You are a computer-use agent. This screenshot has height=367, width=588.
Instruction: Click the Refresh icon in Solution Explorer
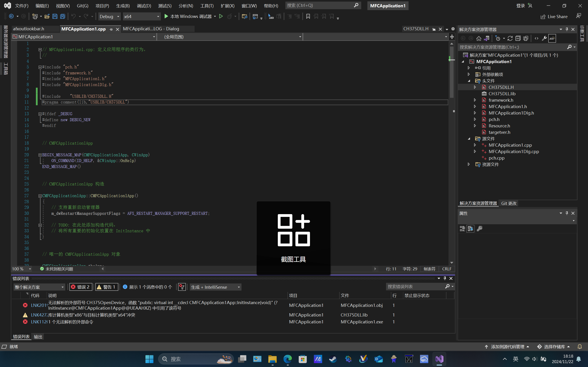click(x=510, y=38)
